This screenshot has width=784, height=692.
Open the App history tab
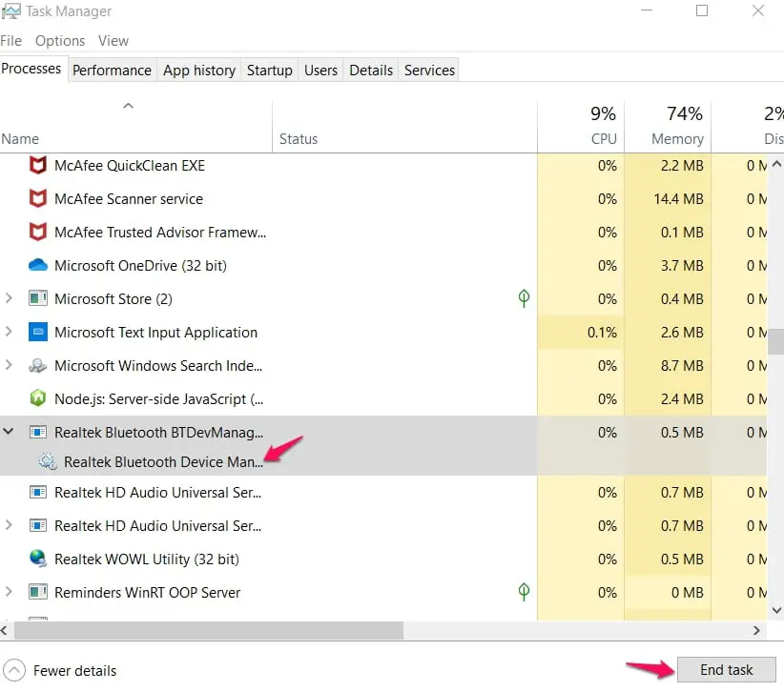[199, 71]
